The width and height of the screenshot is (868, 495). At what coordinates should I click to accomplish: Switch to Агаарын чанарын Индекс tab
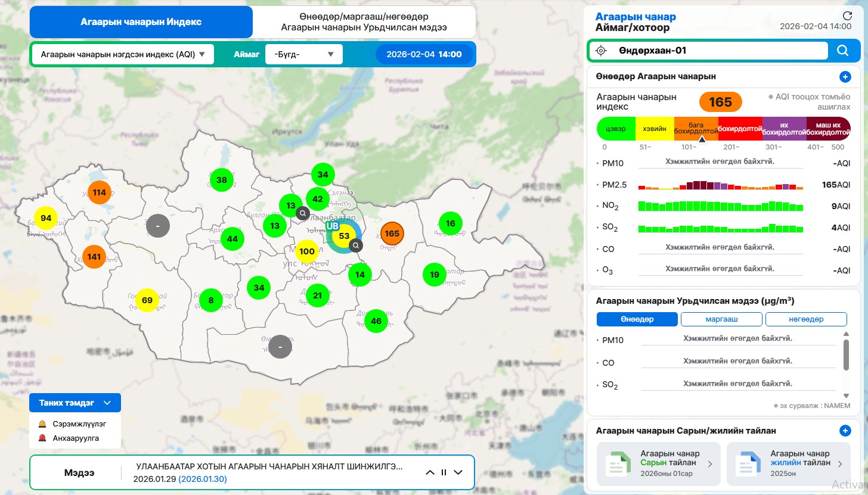pos(141,22)
